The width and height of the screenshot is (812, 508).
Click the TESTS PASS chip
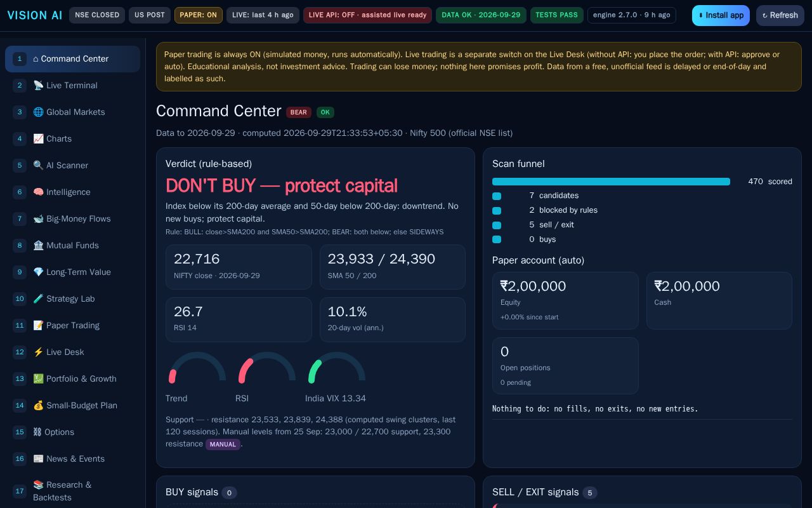557,15
